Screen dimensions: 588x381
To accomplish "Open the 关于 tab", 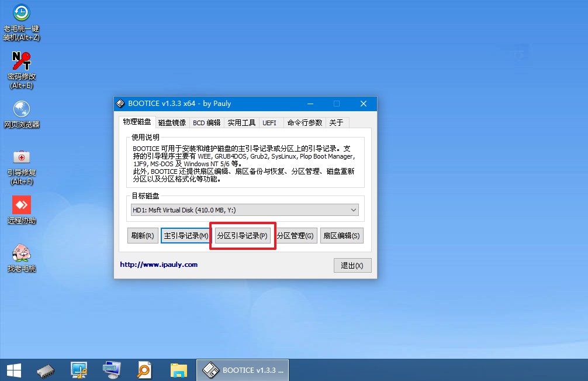I will pyautogui.click(x=336, y=123).
